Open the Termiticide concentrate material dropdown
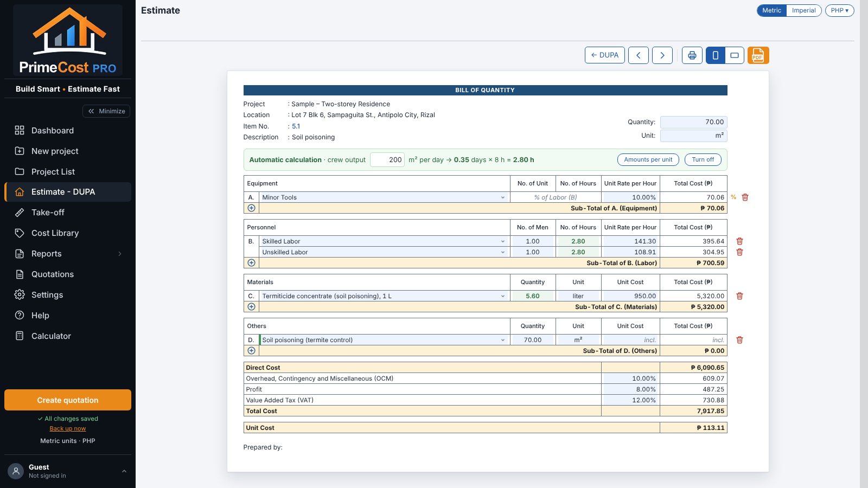 click(384, 296)
